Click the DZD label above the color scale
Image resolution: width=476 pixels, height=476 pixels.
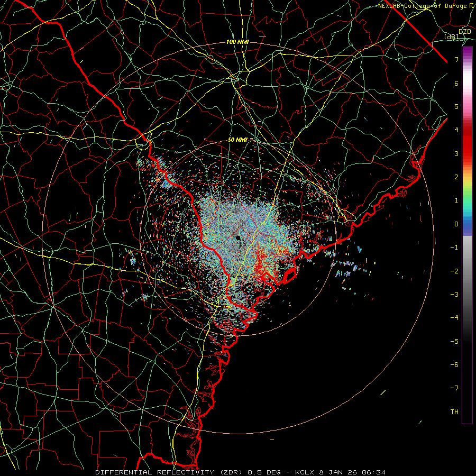[465, 32]
